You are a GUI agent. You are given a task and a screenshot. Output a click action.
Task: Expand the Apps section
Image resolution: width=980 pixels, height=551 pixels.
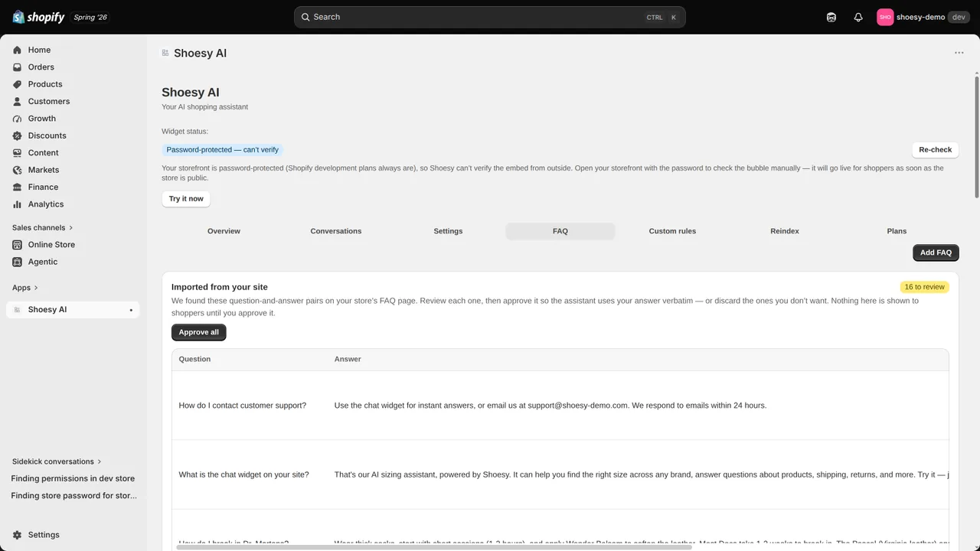[x=25, y=288]
